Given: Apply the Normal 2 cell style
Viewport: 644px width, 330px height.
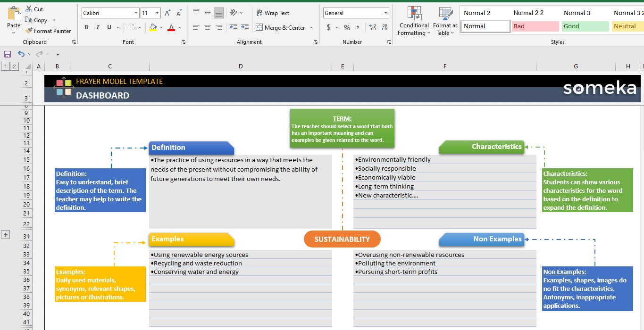Looking at the screenshot, I should [x=485, y=13].
